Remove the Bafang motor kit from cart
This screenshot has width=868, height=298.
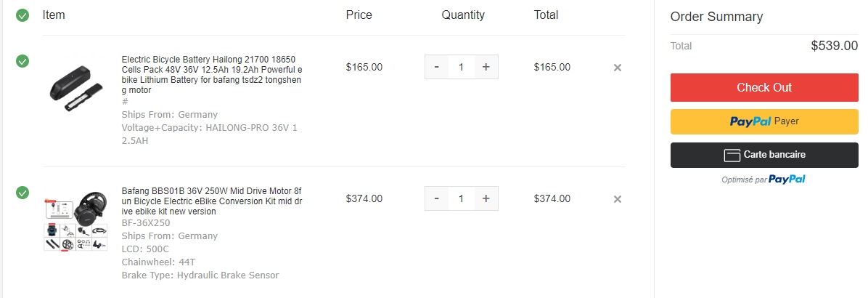[618, 199]
